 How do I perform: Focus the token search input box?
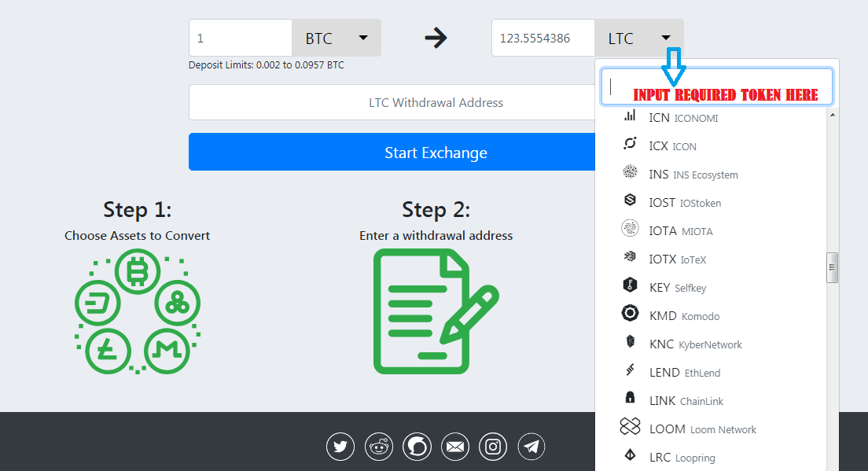[x=717, y=87]
